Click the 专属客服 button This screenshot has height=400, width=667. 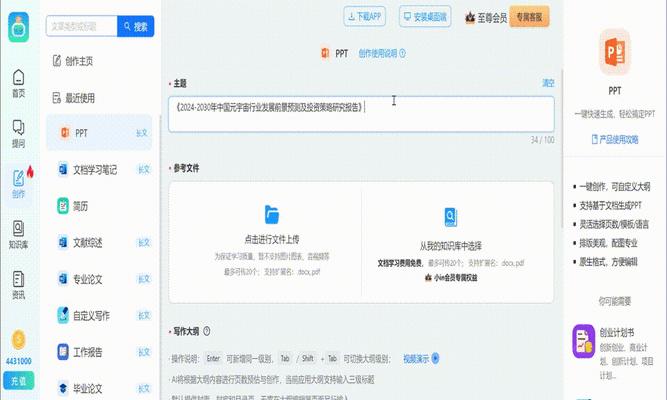click(x=529, y=17)
